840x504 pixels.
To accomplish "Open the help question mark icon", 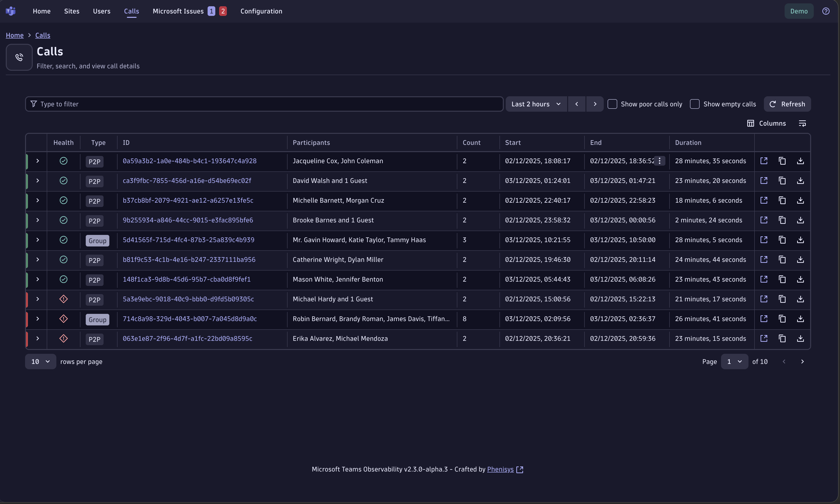I will [x=826, y=11].
